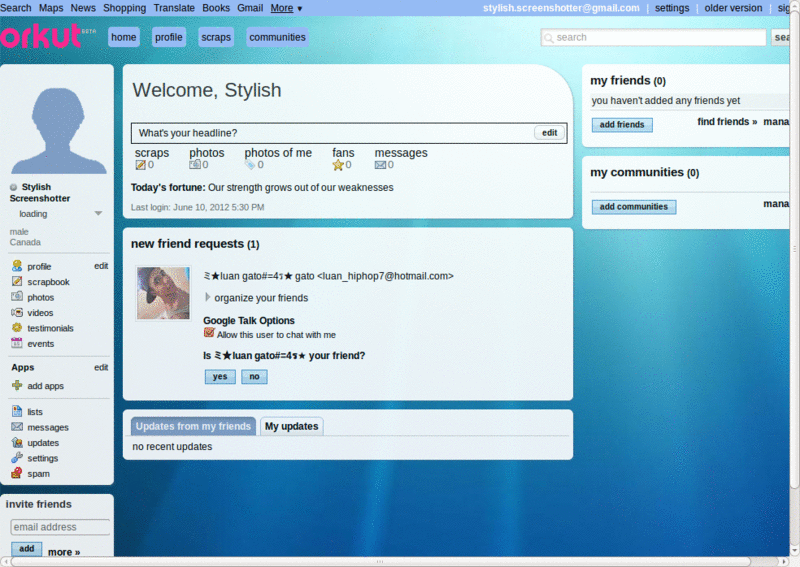Click the email address input field
The image size is (800, 567).
(x=60, y=527)
